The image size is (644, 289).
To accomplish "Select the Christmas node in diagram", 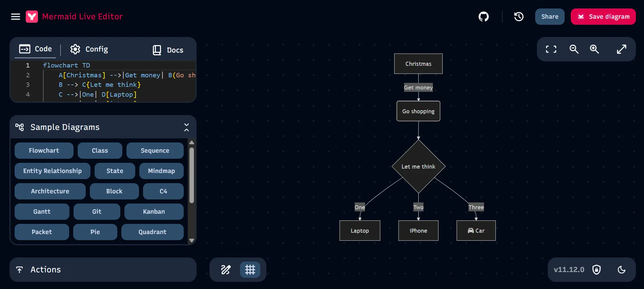I will [418, 64].
